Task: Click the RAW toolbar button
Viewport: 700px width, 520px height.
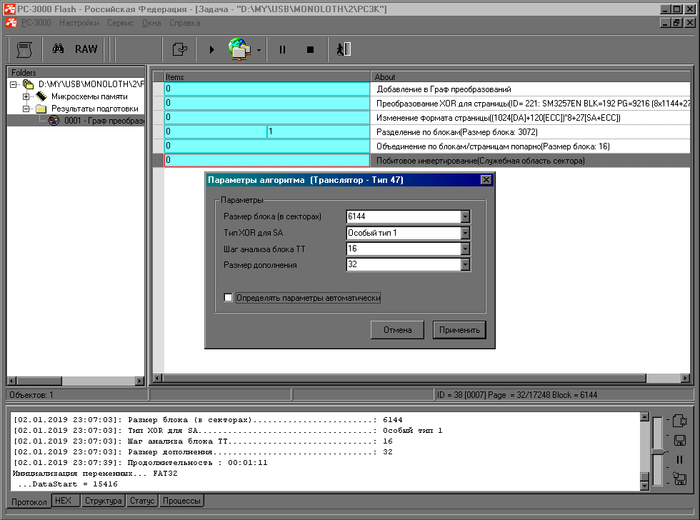Action: [x=86, y=48]
